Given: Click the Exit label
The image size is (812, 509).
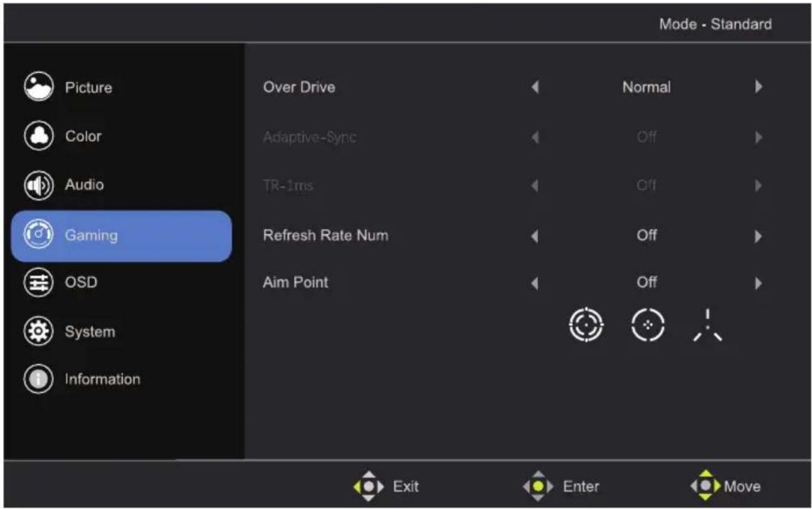Looking at the screenshot, I should coord(406,486).
